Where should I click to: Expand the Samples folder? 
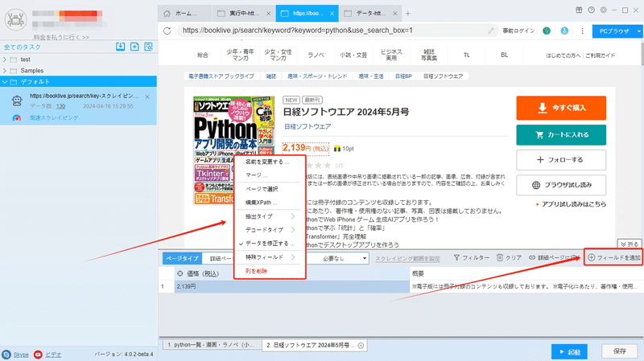[x=5, y=71]
